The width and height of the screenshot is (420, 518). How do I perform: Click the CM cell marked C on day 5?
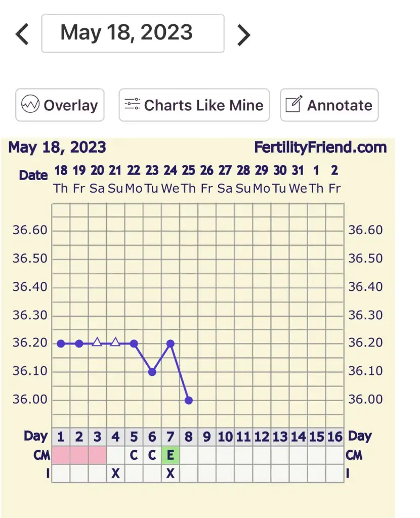[x=134, y=455]
